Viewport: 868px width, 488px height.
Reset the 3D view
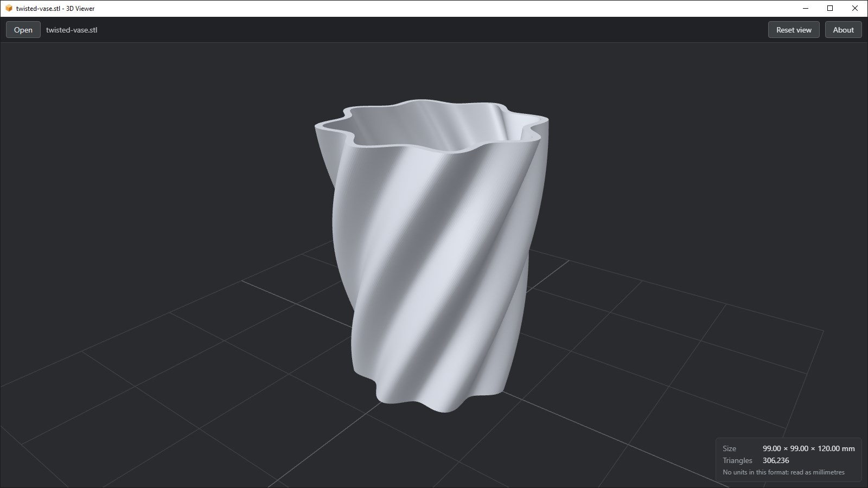tap(794, 30)
